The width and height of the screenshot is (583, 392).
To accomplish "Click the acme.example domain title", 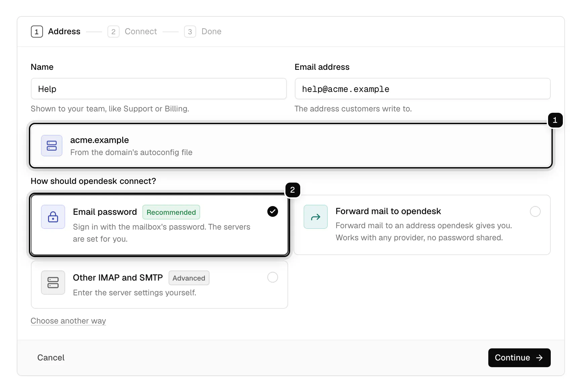I will coord(99,140).
